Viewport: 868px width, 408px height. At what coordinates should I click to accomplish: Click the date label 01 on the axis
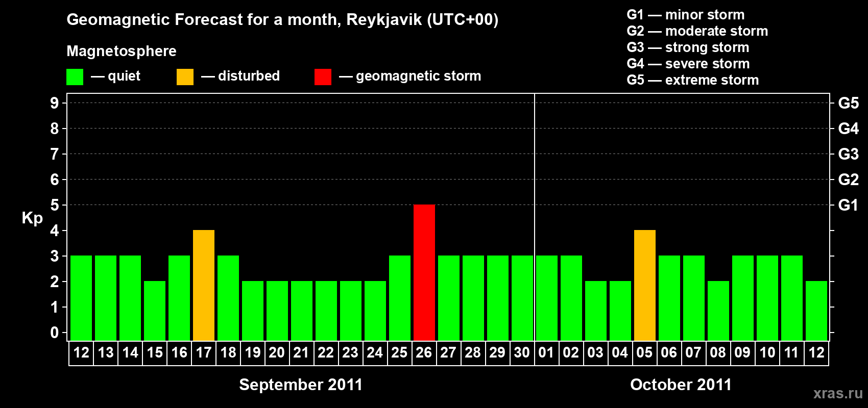546,352
